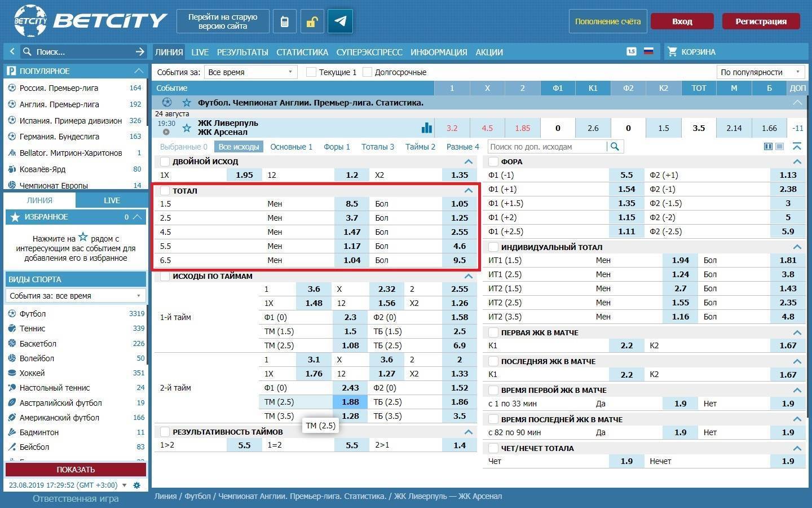
Task: Click the open padlock icon in header
Action: (312, 21)
